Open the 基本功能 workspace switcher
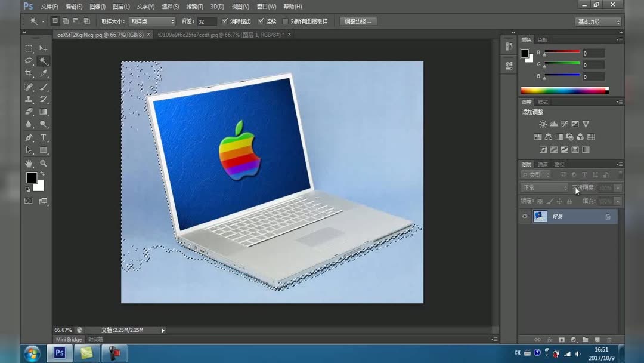 pyautogui.click(x=597, y=21)
